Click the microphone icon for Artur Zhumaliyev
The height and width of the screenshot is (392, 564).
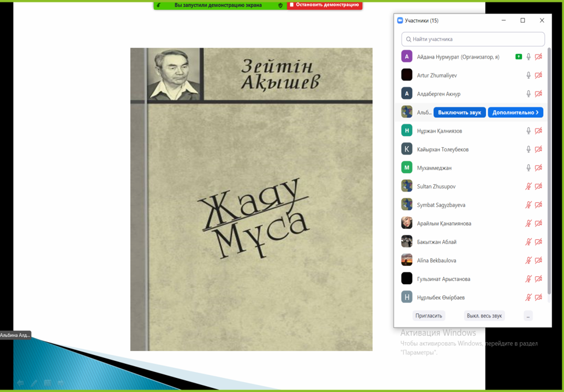point(528,75)
